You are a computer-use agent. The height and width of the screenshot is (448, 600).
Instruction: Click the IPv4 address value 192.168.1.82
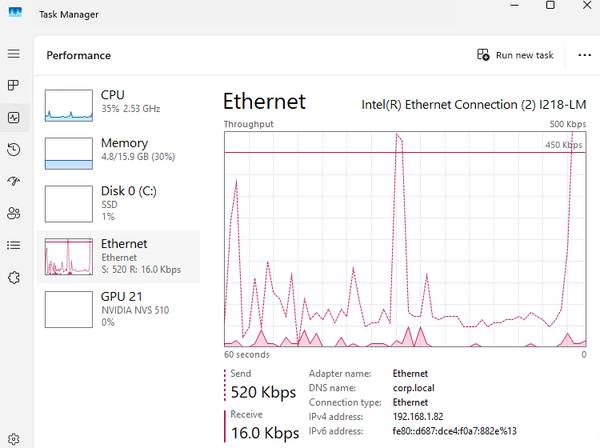[418, 416]
